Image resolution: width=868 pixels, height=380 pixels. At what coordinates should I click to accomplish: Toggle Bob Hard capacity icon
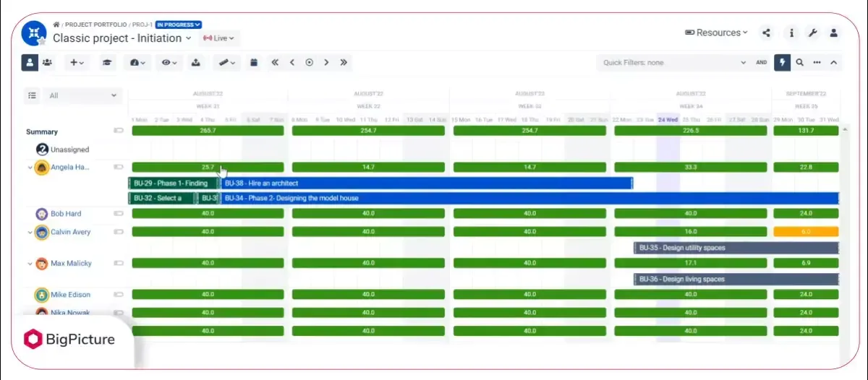point(119,214)
